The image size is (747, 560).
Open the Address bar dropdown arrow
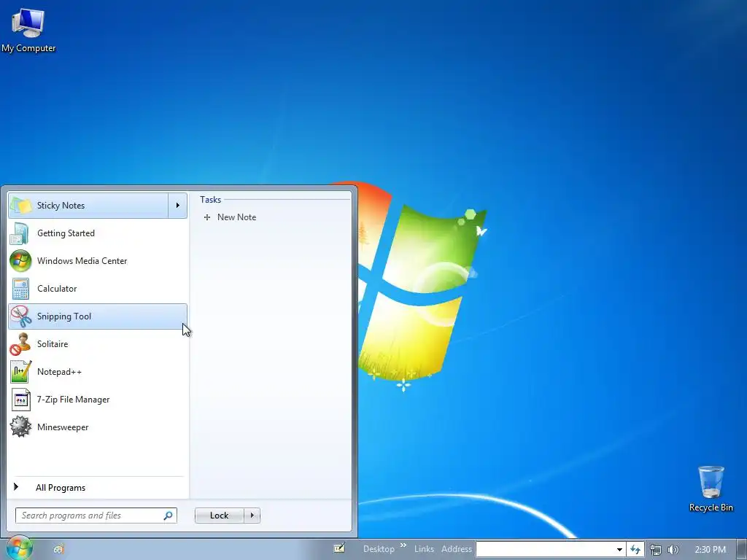coord(619,550)
